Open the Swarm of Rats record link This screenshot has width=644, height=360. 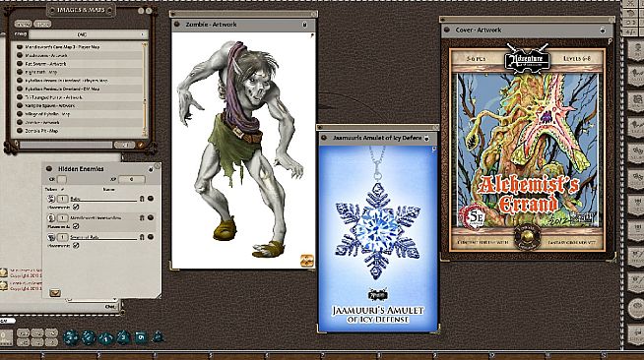click(x=151, y=237)
